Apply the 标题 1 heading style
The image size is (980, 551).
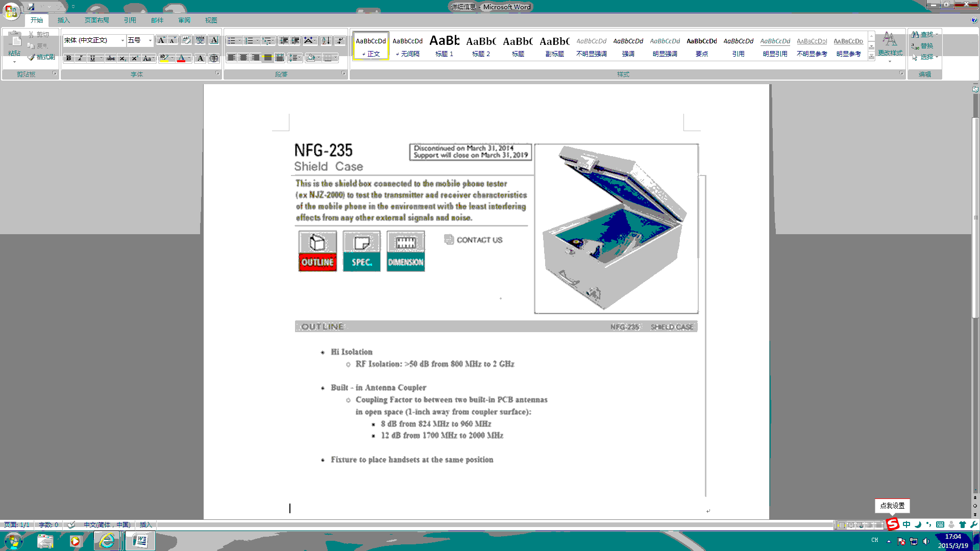444,45
